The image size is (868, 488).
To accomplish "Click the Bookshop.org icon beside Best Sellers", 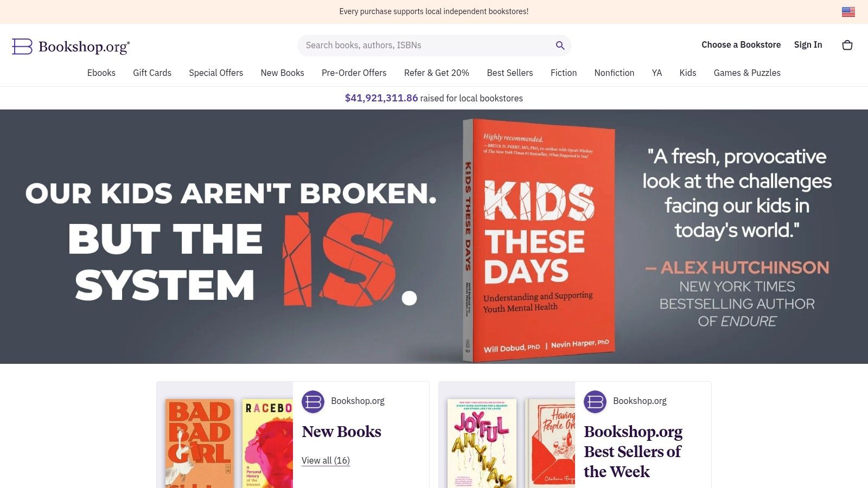I will (x=595, y=401).
